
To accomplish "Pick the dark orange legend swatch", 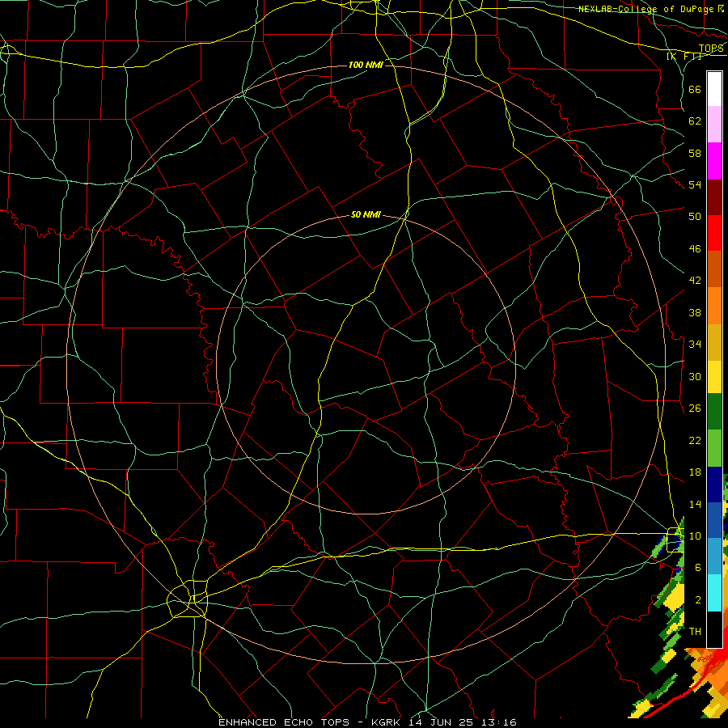I will pyautogui.click(x=714, y=269).
